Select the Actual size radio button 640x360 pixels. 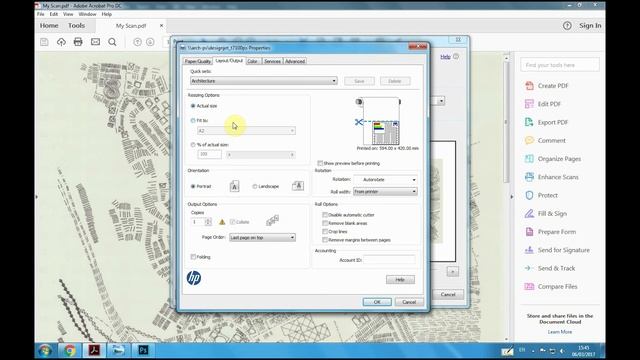point(193,106)
